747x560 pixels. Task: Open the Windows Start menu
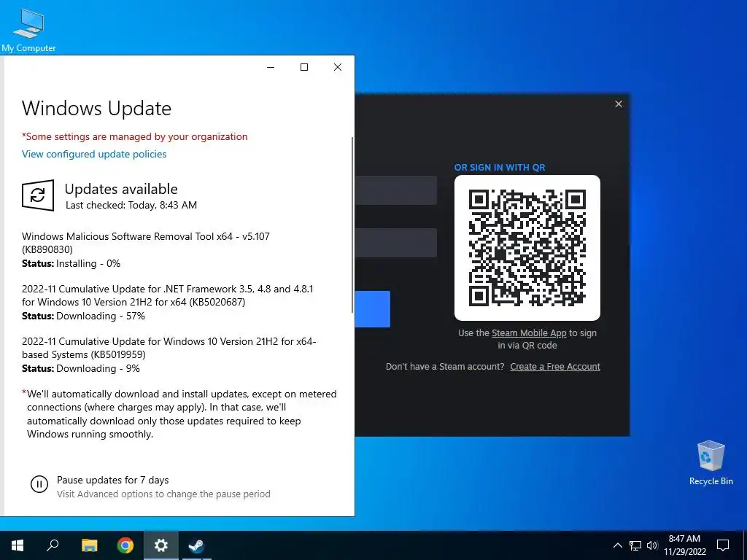tap(18, 545)
